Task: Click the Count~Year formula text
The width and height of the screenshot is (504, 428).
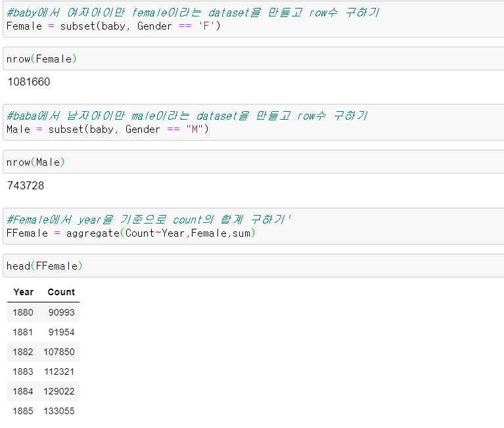Action: pos(155,233)
